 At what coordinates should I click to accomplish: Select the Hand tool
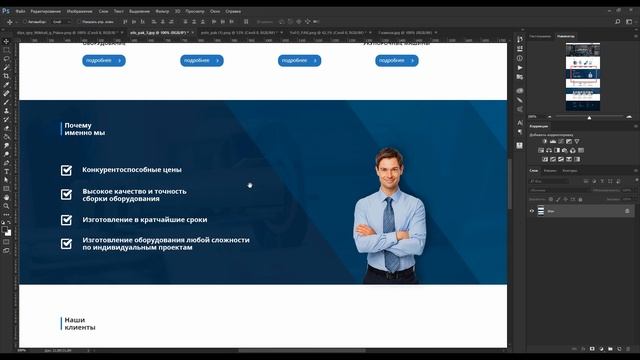tap(6, 198)
